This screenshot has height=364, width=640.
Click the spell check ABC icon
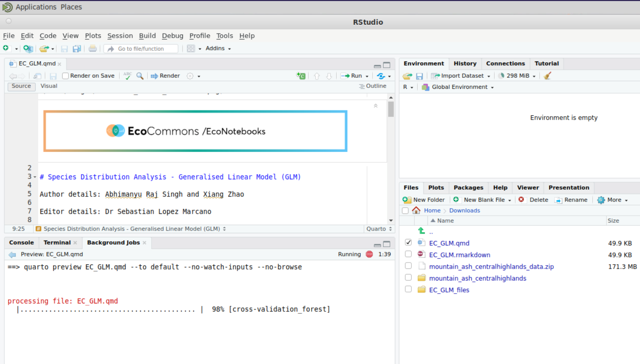127,76
